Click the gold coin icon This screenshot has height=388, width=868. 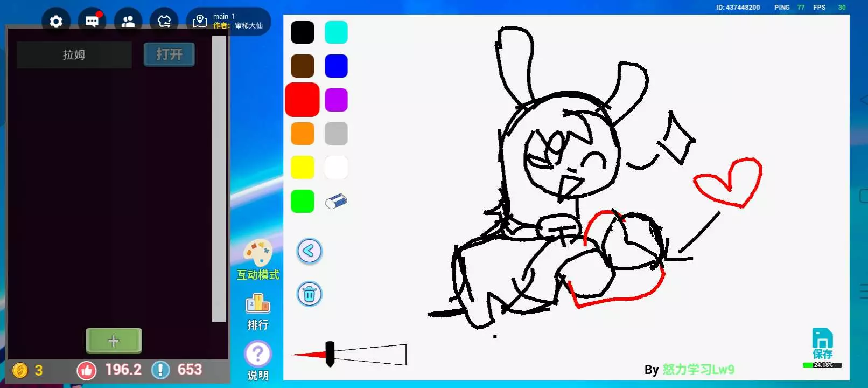(x=20, y=370)
